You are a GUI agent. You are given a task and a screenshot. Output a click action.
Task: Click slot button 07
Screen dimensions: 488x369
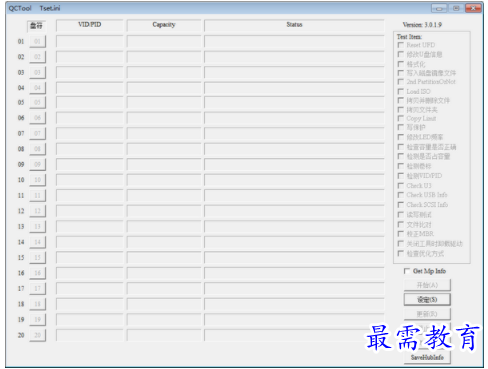tap(37, 133)
